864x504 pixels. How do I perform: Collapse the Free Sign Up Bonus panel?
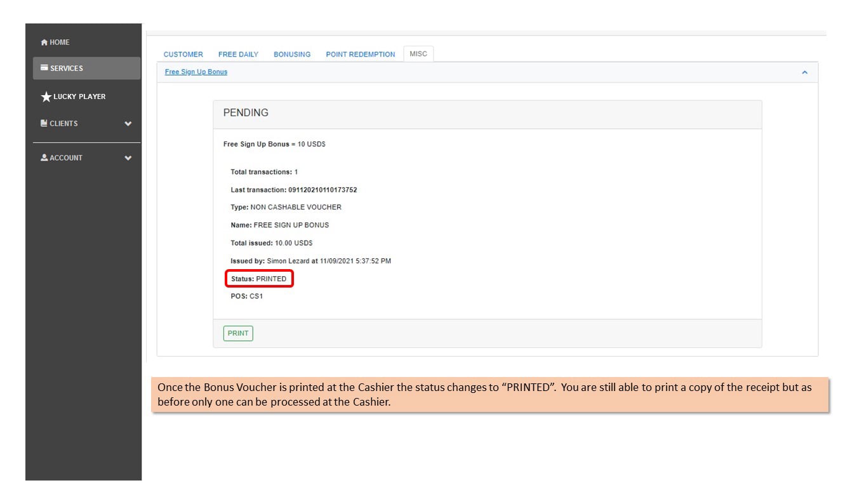pyautogui.click(x=804, y=72)
